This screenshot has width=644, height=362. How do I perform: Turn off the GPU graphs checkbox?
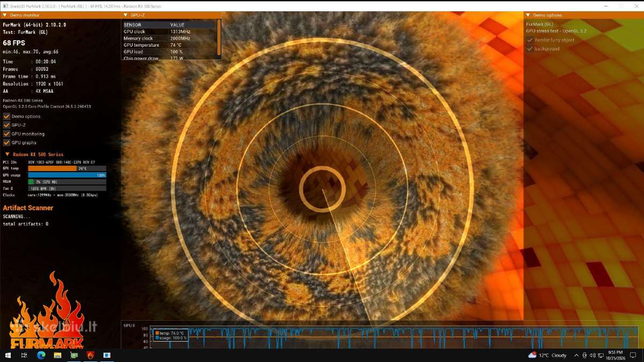pyautogui.click(x=6, y=143)
